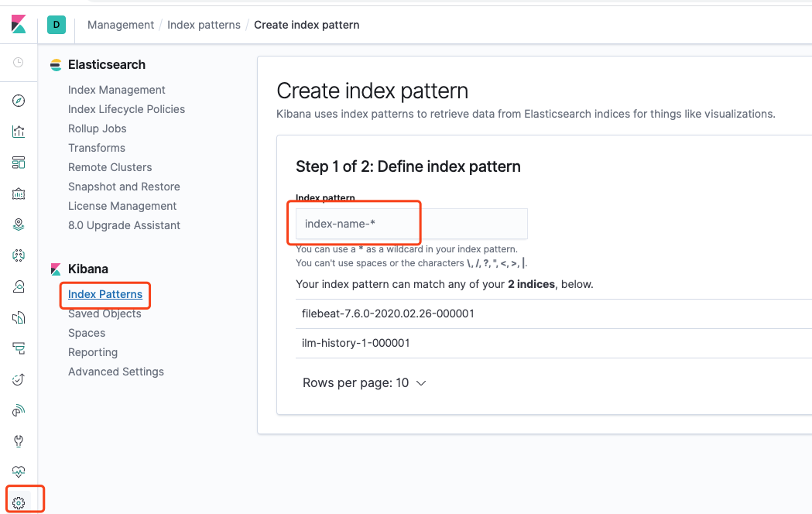
Task: Open the D space avatar
Action: click(56, 25)
